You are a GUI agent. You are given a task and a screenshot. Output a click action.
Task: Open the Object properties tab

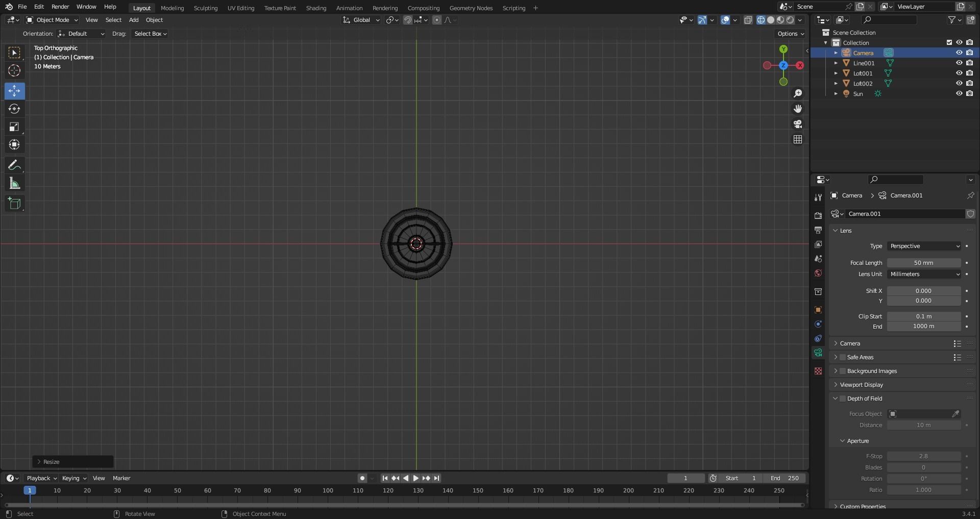click(x=818, y=310)
